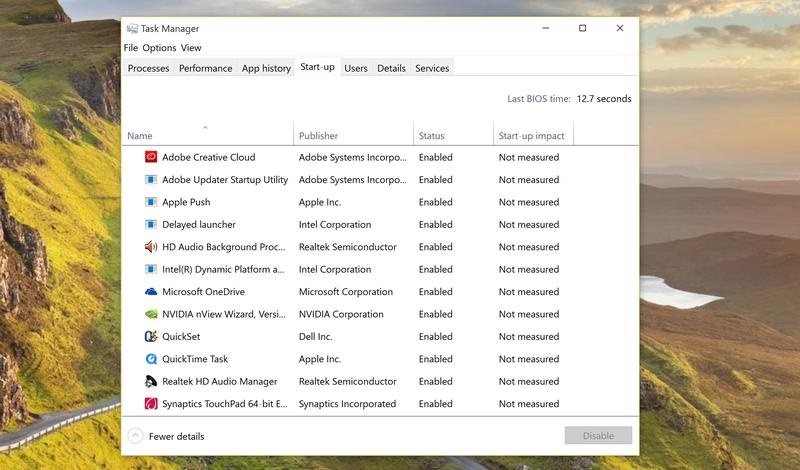Sort by the Status column header
This screenshot has width=800, height=470.
(x=432, y=136)
